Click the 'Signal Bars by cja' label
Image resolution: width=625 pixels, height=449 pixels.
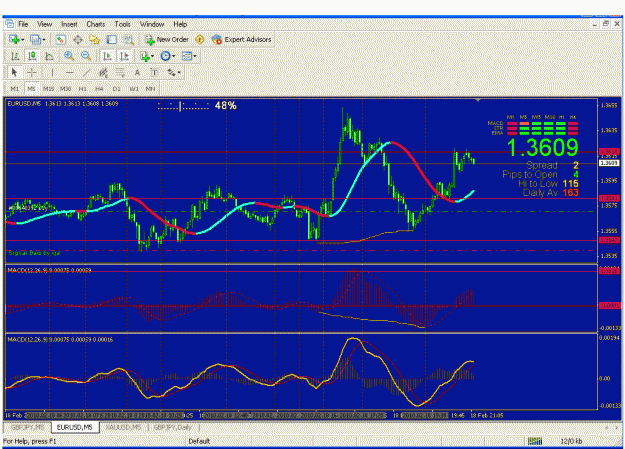click(x=34, y=253)
